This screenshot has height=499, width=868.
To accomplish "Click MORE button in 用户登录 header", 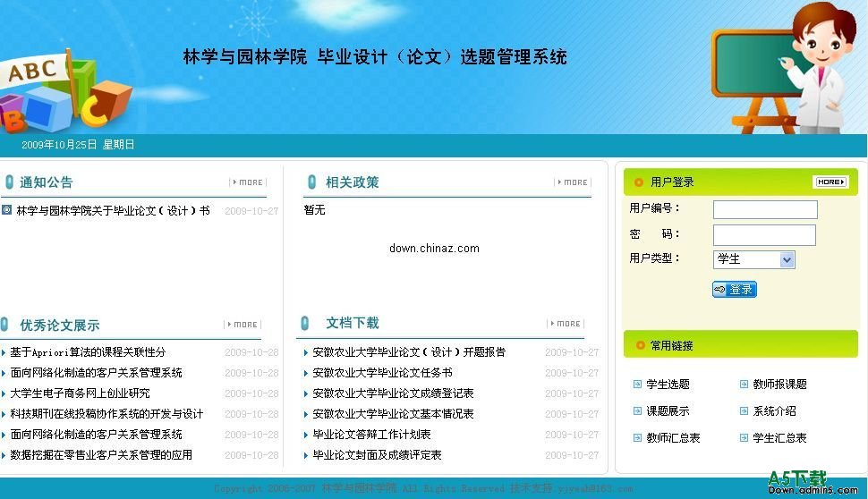I will coord(830,182).
